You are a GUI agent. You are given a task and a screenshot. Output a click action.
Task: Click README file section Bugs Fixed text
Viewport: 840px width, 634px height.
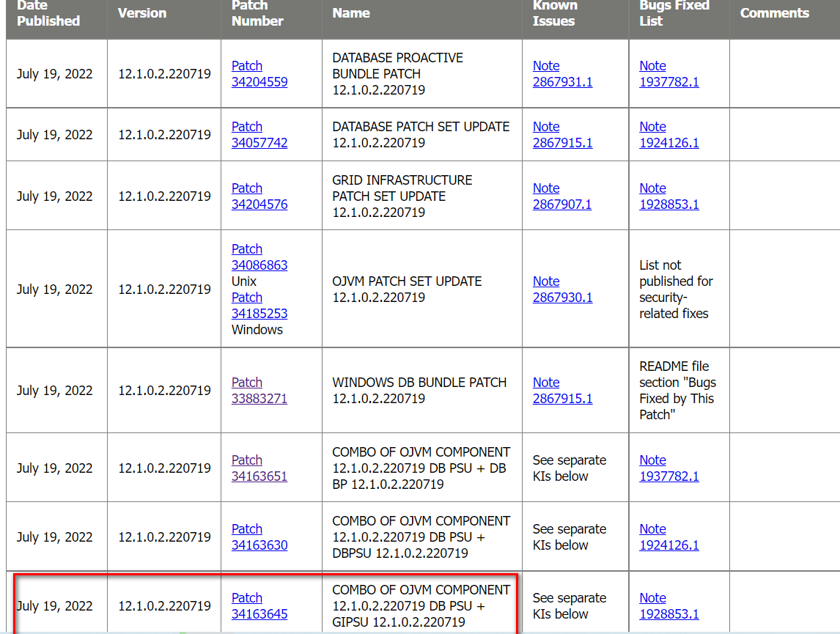click(x=678, y=391)
